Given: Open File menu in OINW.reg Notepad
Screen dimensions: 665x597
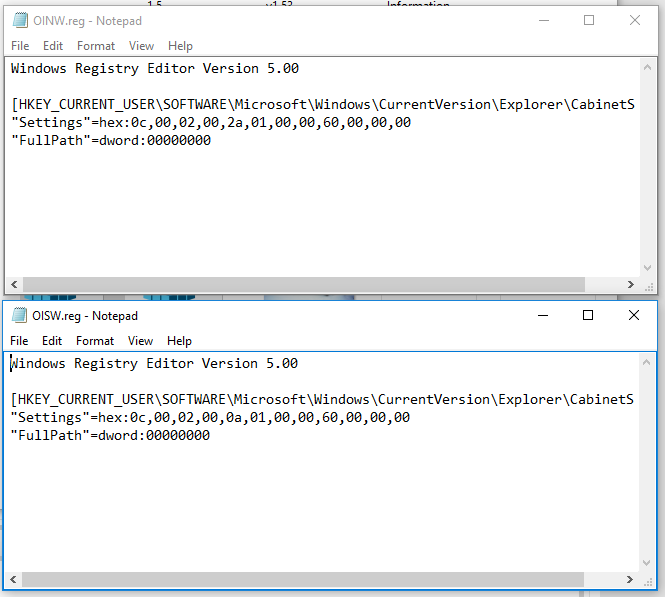Looking at the screenshot, I should [20, 46].
